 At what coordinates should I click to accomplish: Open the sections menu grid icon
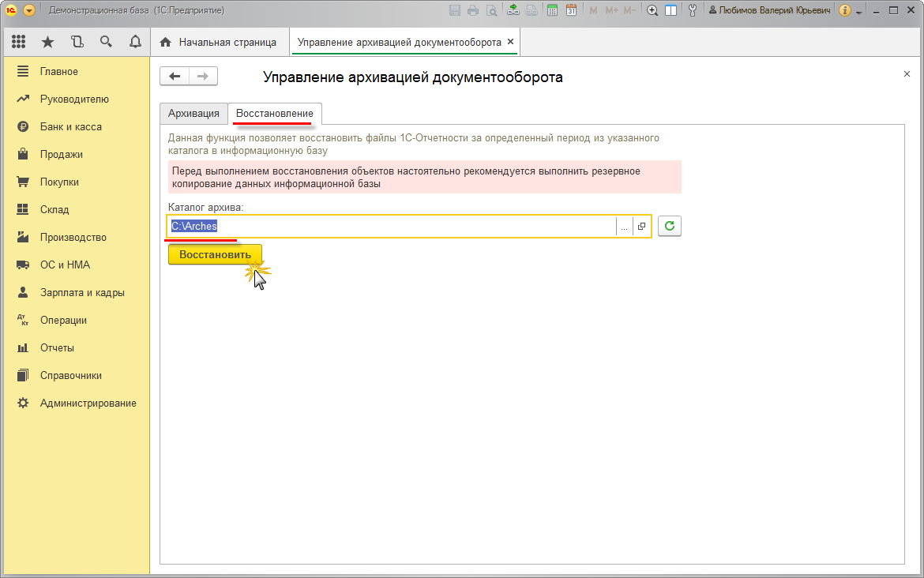pos(19,42)
